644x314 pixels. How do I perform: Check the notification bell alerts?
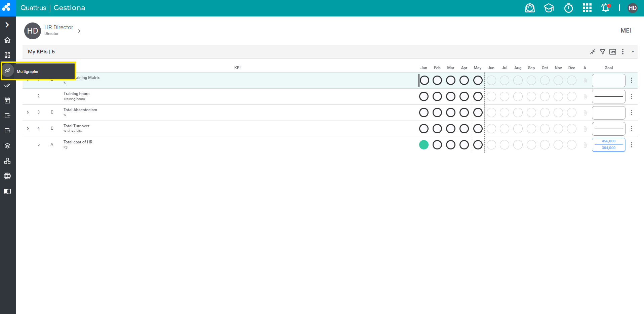605,8
